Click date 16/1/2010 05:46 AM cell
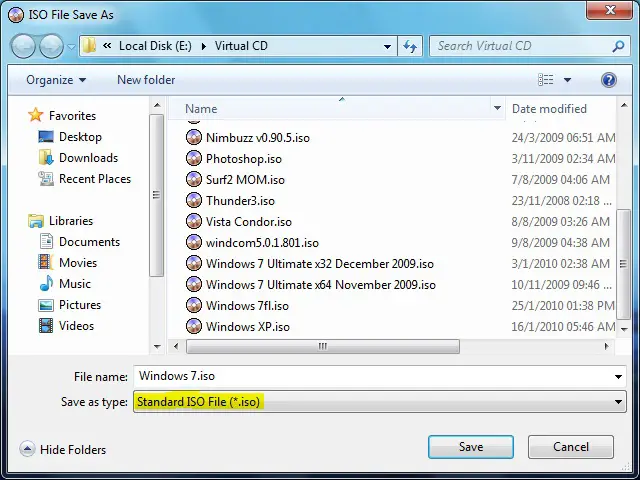640x480 pixels. 563,327
